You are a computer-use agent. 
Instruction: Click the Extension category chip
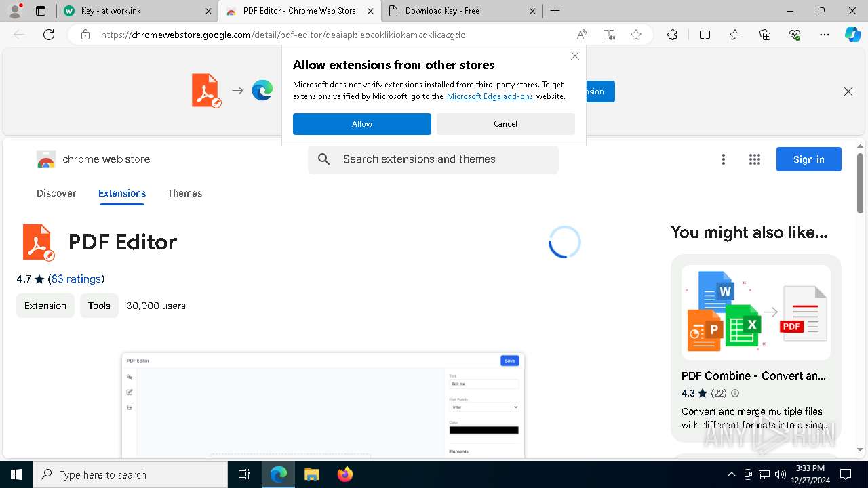coord(45,306)
